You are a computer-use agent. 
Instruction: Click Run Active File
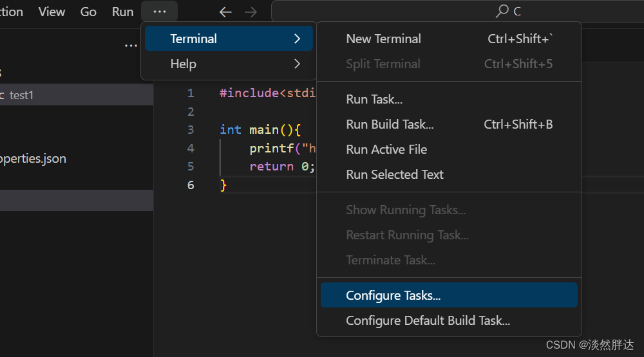pyautogui.click(x=386, y=149)
